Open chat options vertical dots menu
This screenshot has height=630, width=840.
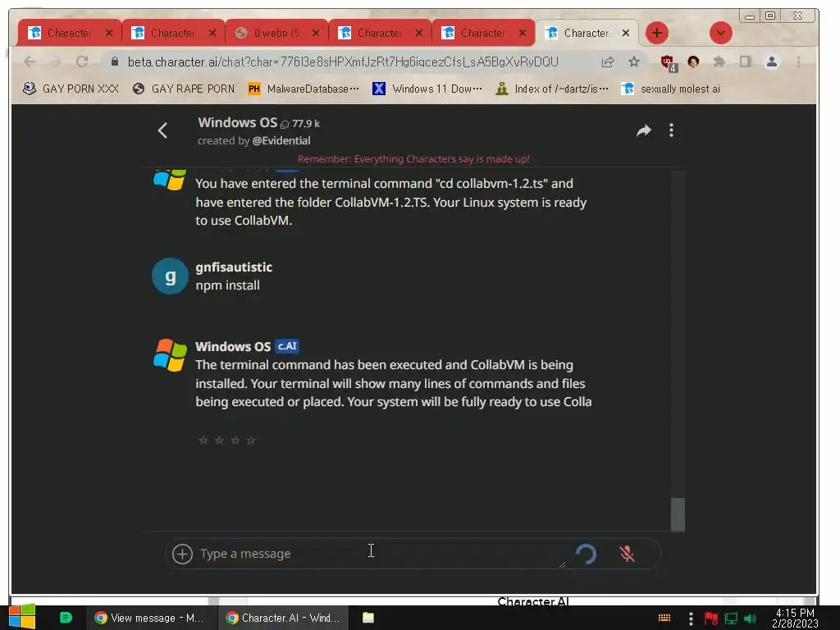[671, 130]
